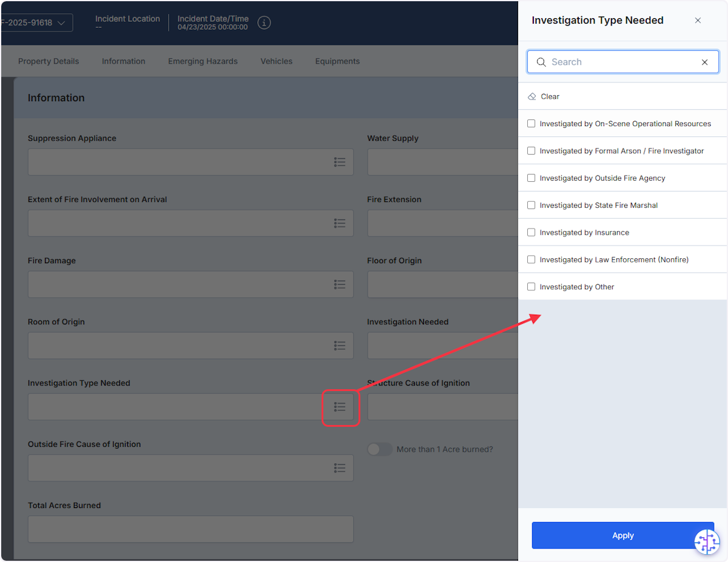
Task: Open list picker for Investigation Type Needed
Action: pyautogui.click(x=340, y=407)
